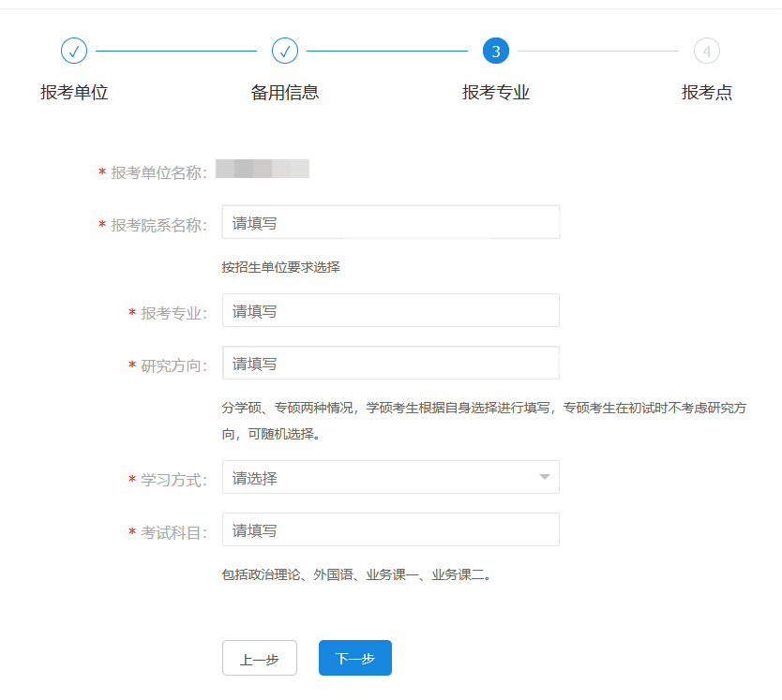
Task: Click the 学习方式 field label
Action: pyautogui.click(x=173, y=480)
